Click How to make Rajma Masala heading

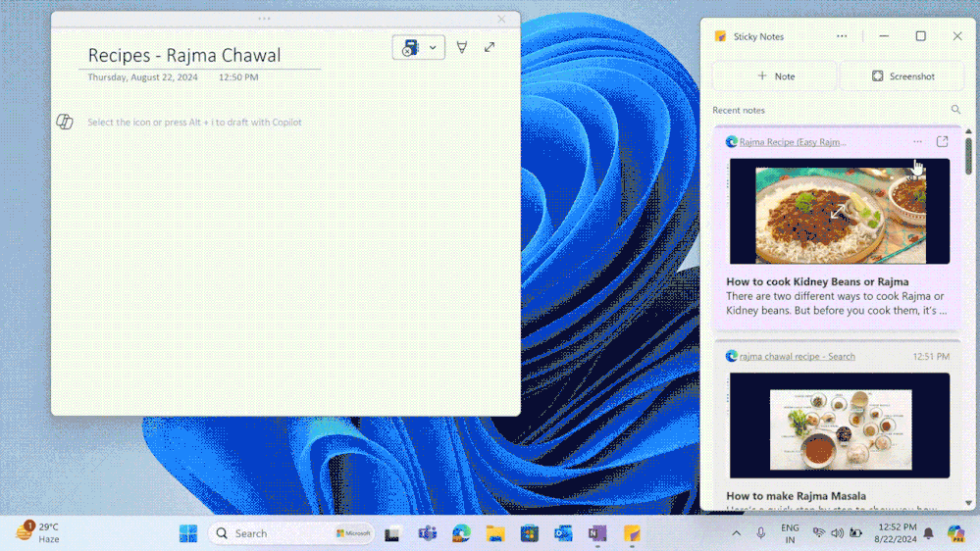797,496
